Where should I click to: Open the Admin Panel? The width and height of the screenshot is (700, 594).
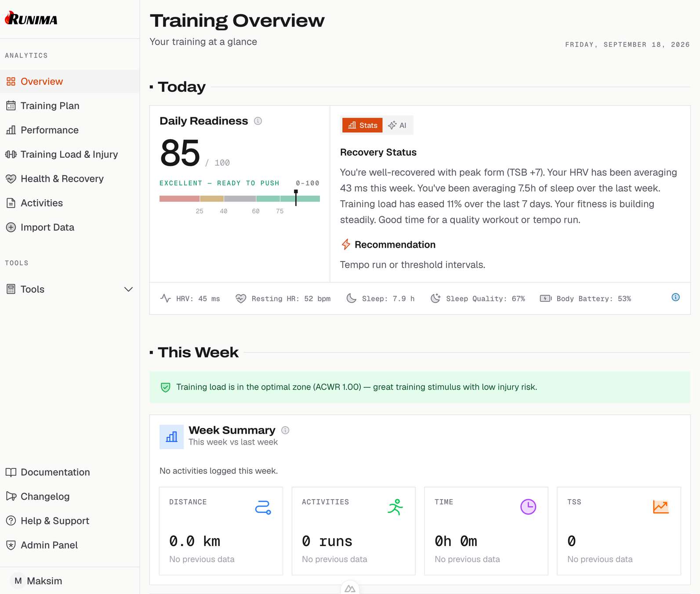coord(70,545)
